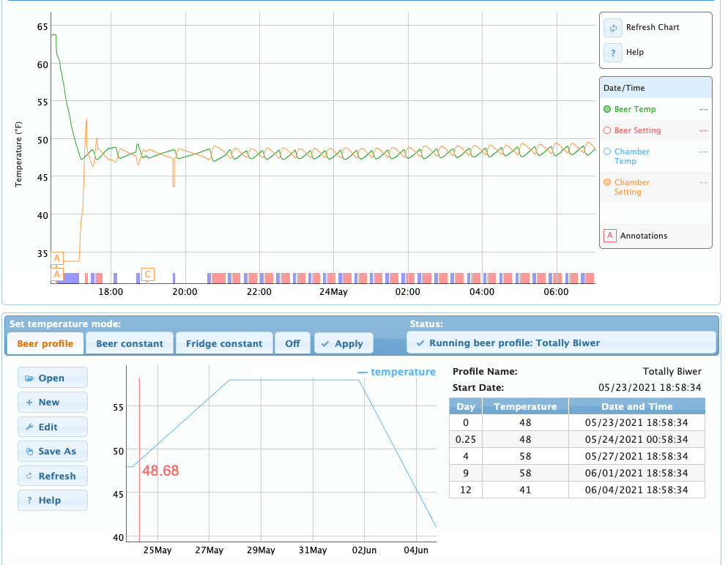Create a New beer profile
The width and height of the screenshot is (728, 565).
[x=53, y=403]
